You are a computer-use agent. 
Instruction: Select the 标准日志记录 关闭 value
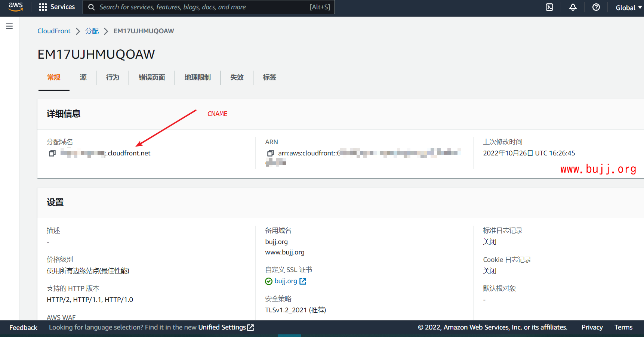tap(490, 242)
